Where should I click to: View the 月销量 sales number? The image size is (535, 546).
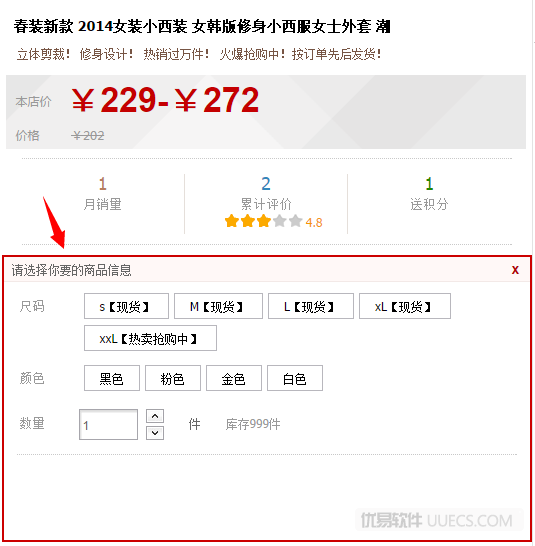point(102,184)
